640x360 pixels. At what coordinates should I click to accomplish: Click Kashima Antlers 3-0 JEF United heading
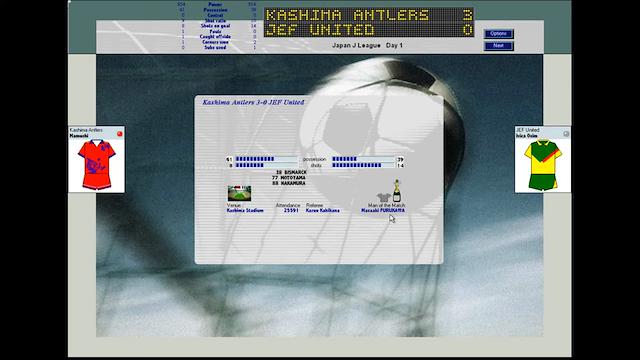pos(253,102)
